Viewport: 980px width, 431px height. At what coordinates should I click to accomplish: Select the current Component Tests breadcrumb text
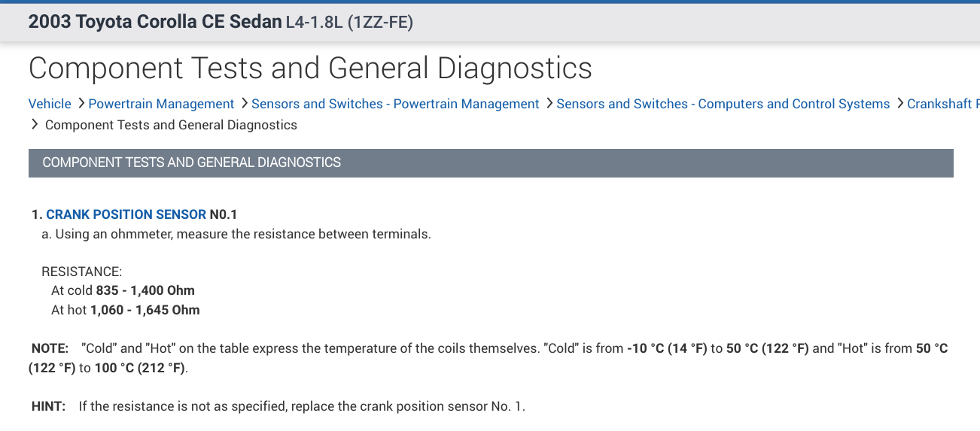click(x=171, y=125)
